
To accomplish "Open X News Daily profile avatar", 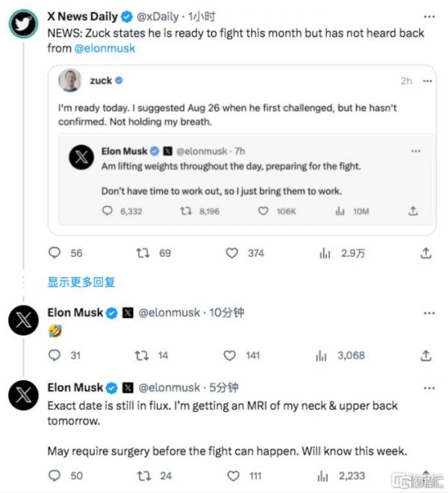I will [23, 24].
